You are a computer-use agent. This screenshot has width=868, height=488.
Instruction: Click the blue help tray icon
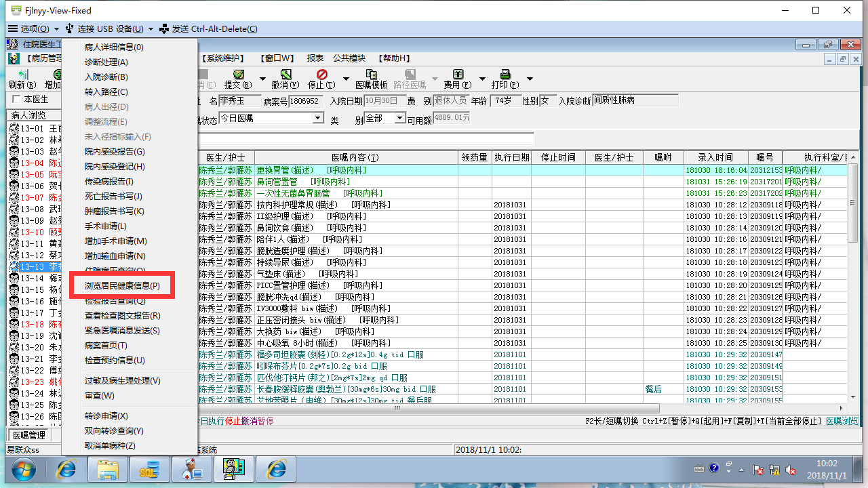pyautogui.click(x=713, y=468)
